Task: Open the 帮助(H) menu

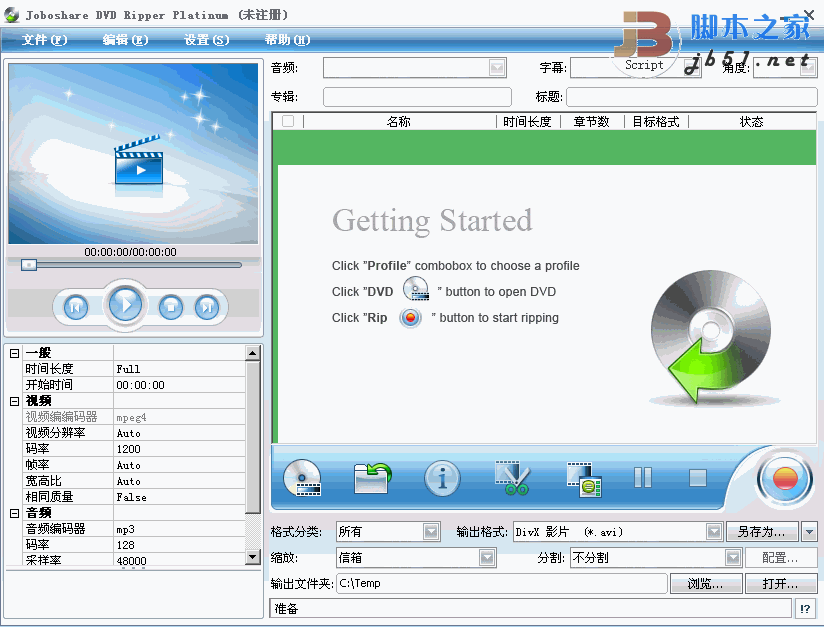Action: [287, 40]
